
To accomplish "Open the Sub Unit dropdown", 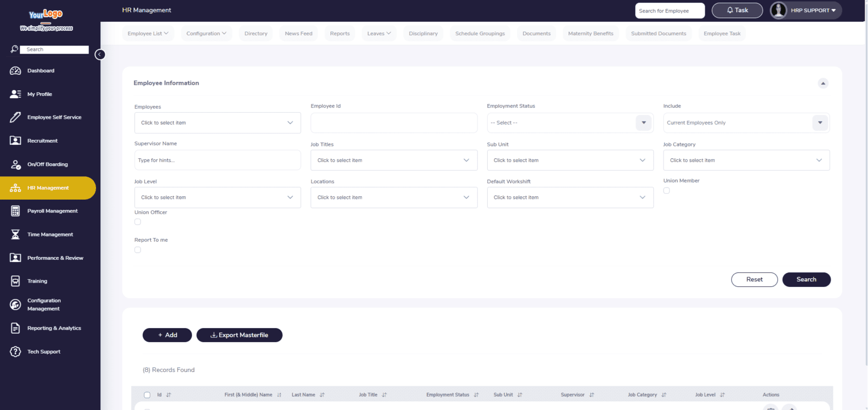I will coord(570,160).
